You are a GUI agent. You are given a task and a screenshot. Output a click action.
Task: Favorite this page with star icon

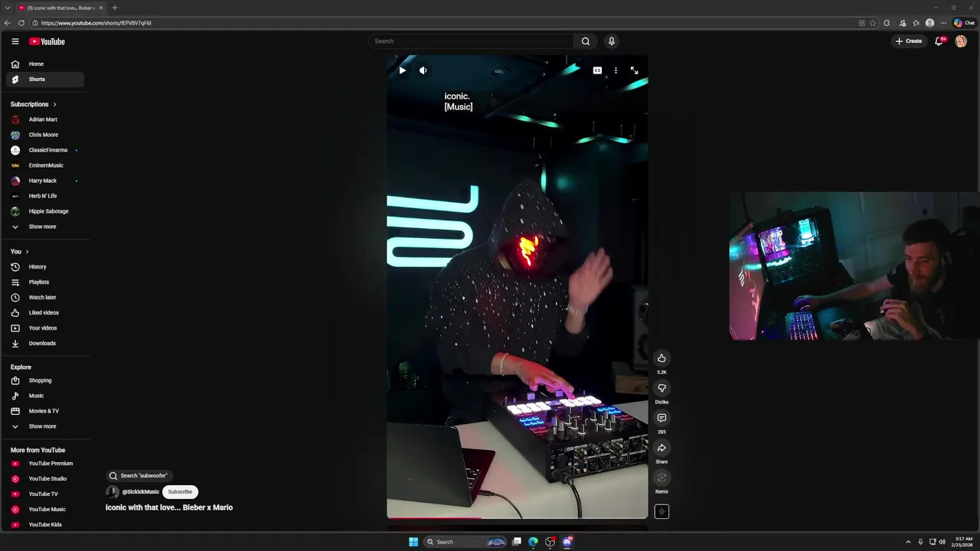873,23
